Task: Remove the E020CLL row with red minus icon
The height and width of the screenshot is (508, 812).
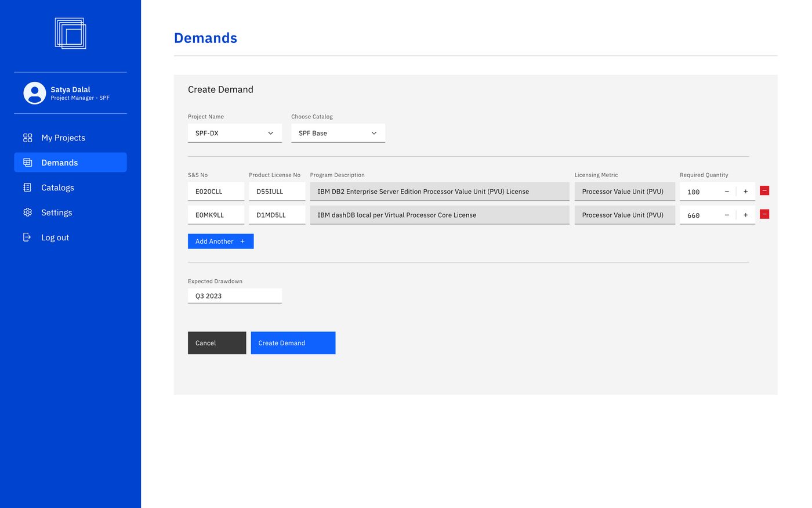Action: [764, 190]
